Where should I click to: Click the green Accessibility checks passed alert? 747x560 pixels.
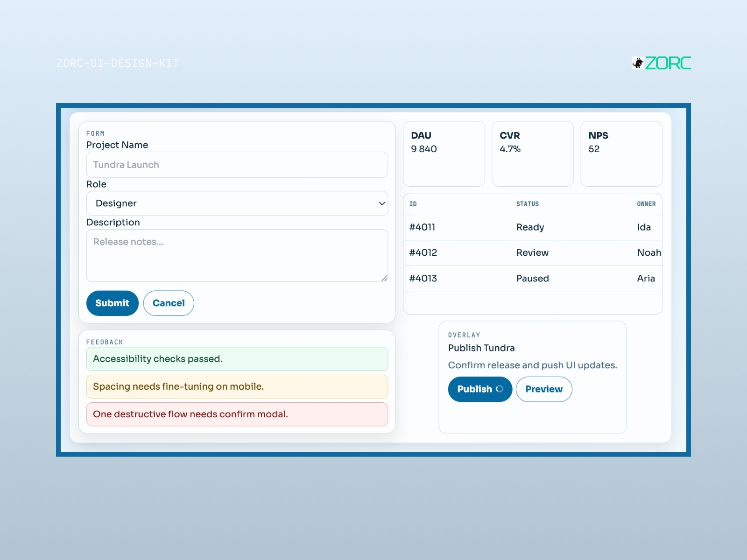(237, 359)
